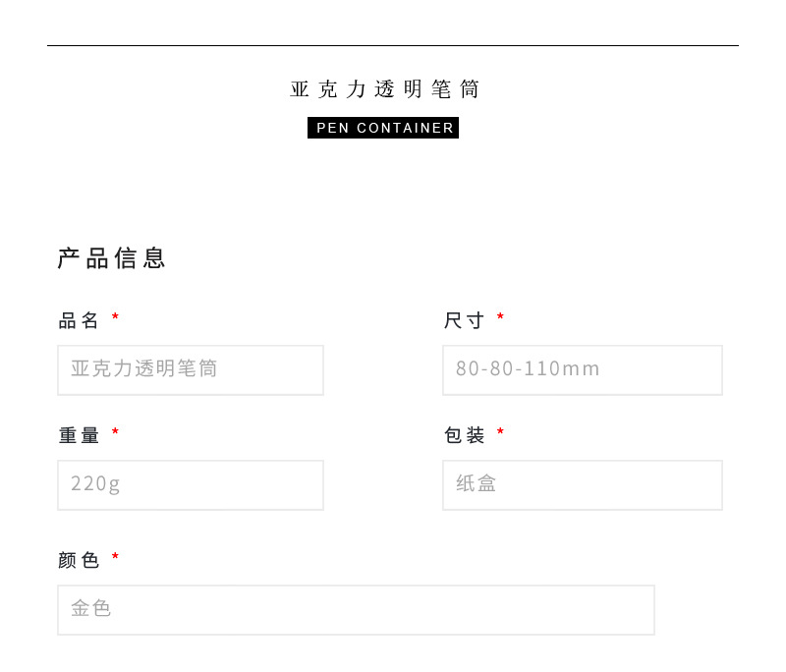This screenshot has width=786, height=672.
Task: Focus the 尺寸 field showing 80-80-110mm
Action: tap(582, 370)
